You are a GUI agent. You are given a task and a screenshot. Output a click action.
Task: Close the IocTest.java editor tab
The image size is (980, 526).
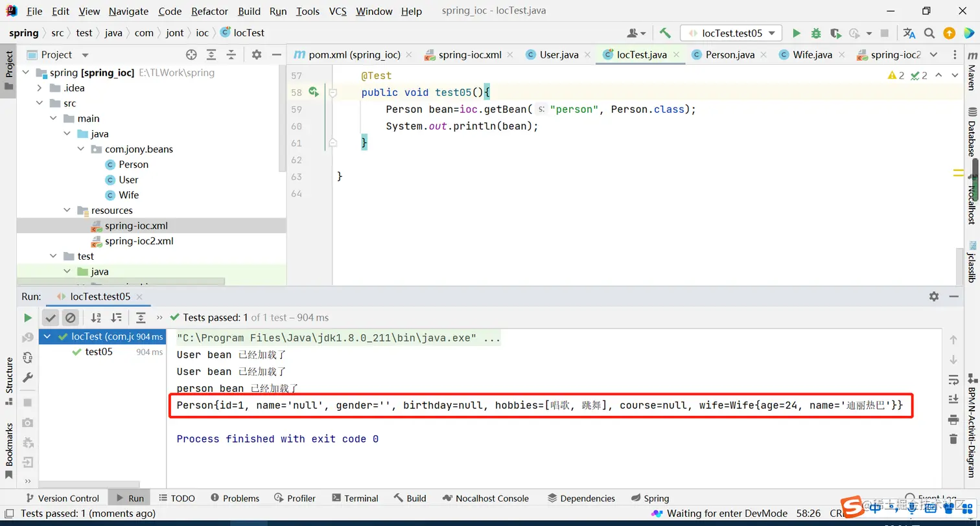(x=675, y=55)
